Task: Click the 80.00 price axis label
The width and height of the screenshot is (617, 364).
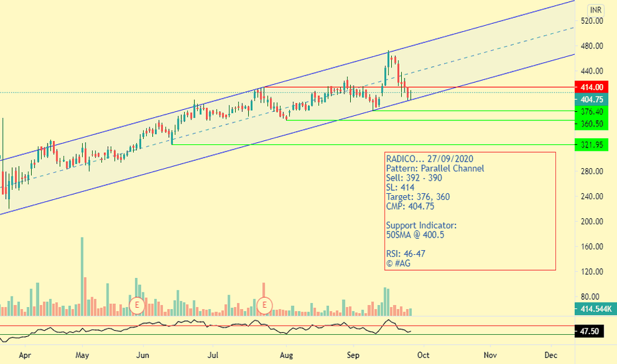Action: 592,297
